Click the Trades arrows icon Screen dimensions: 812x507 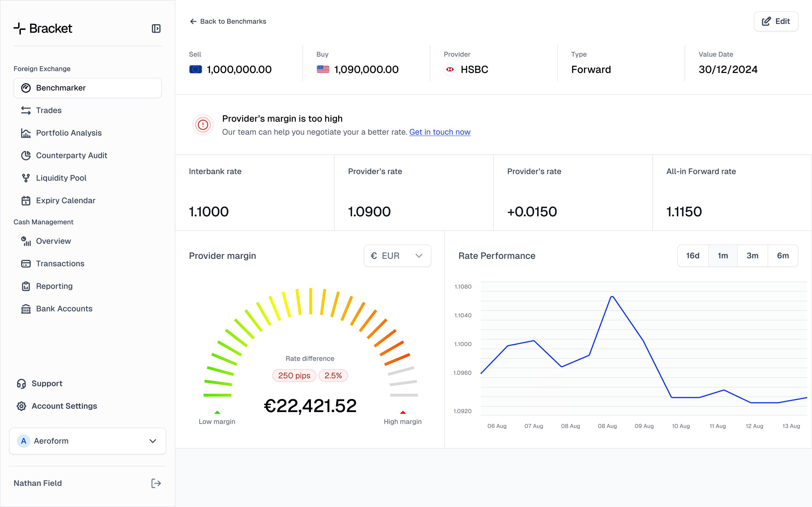pyautogui.click(x=26, y=110)
